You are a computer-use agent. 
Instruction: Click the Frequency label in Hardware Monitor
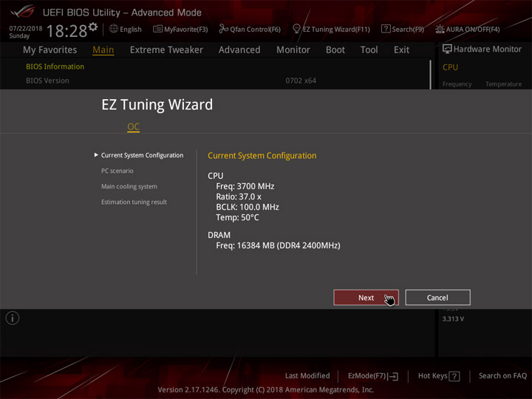click(457, 84)
